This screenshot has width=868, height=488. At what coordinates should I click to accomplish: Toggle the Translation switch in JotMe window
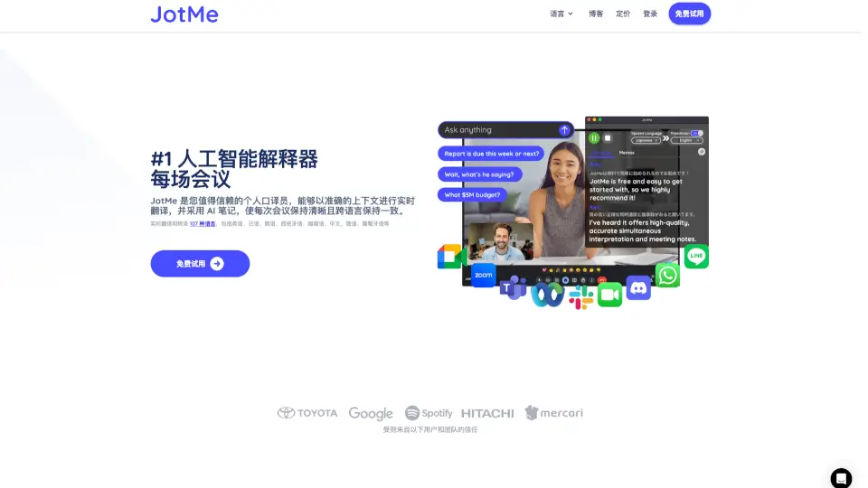[696, 133]
